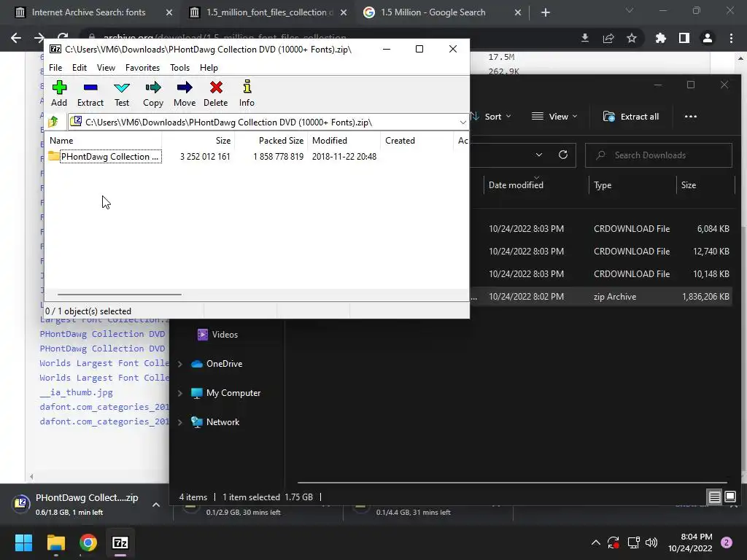This screenshot has height=560, width=747.
Task: Bookmark this page with star icon
Action: click(x=632, y=38)
